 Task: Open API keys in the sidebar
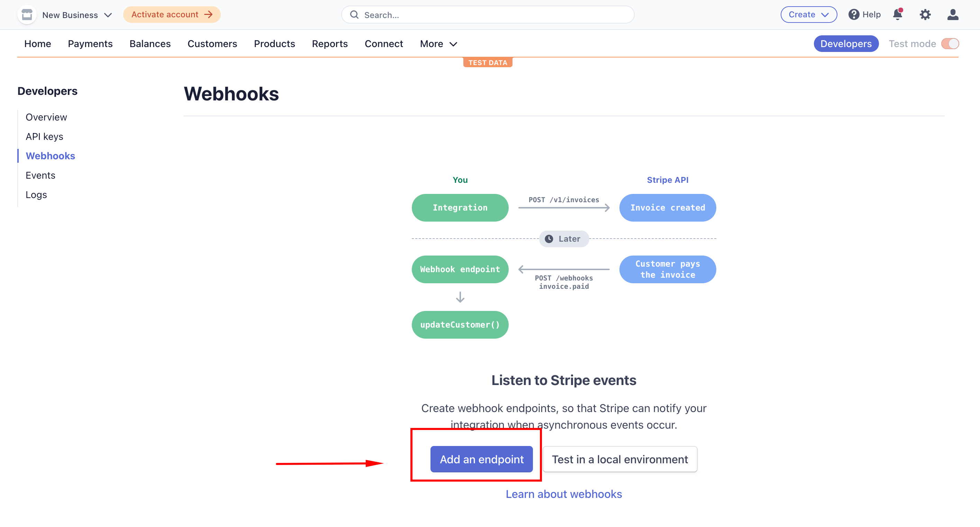(45, 136)
